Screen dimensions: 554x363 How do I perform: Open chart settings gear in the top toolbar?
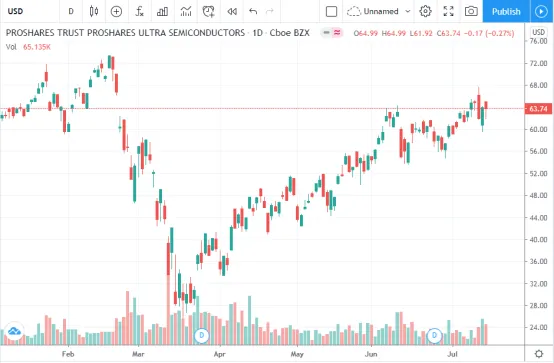425,11
